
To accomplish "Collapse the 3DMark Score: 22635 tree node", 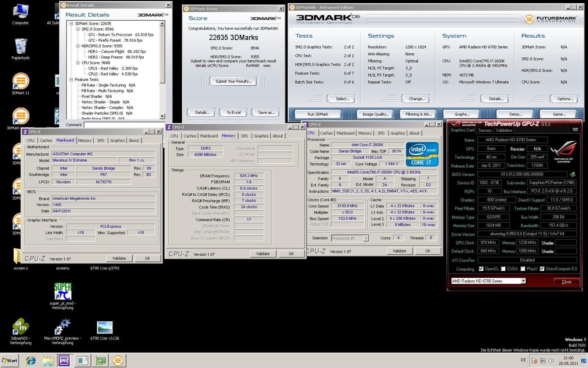I will (71, 24).
